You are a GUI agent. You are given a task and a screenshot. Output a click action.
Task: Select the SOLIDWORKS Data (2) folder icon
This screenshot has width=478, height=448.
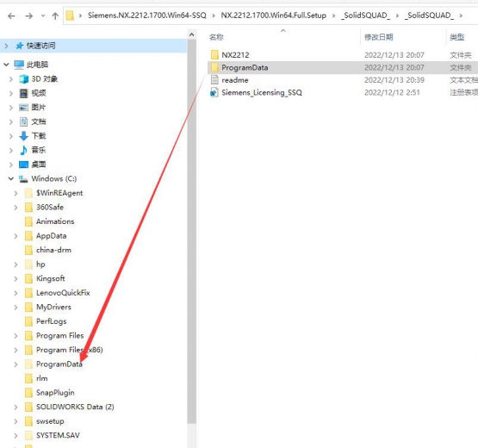(28, 408)
